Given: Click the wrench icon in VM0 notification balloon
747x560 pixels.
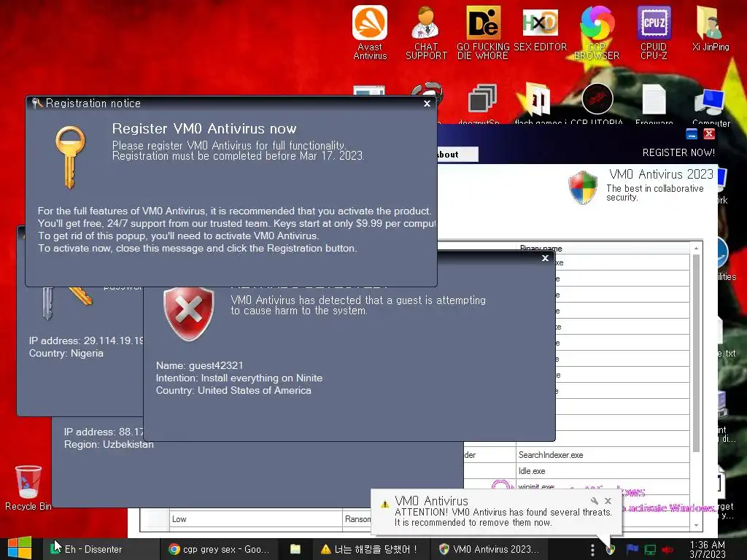Looking at the screenshot, I should click(x=594, y=500).
